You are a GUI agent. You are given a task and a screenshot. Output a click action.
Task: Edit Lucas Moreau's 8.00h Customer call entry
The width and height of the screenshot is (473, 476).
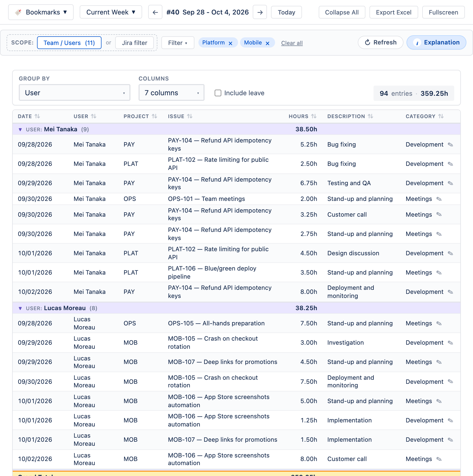point(439,459)
